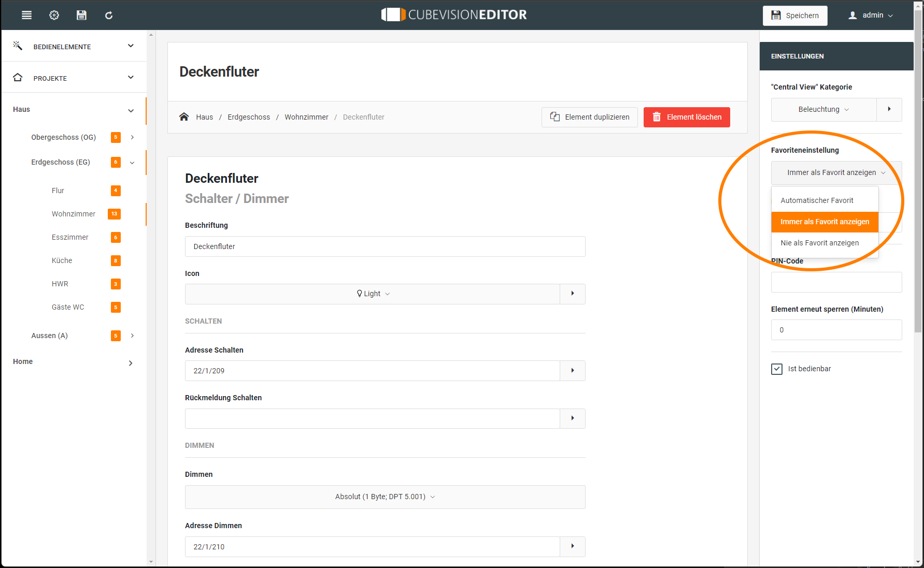Select Immer als Favorit anzeigen option
This screenshot has height=568, width=924.
[825, 222]
